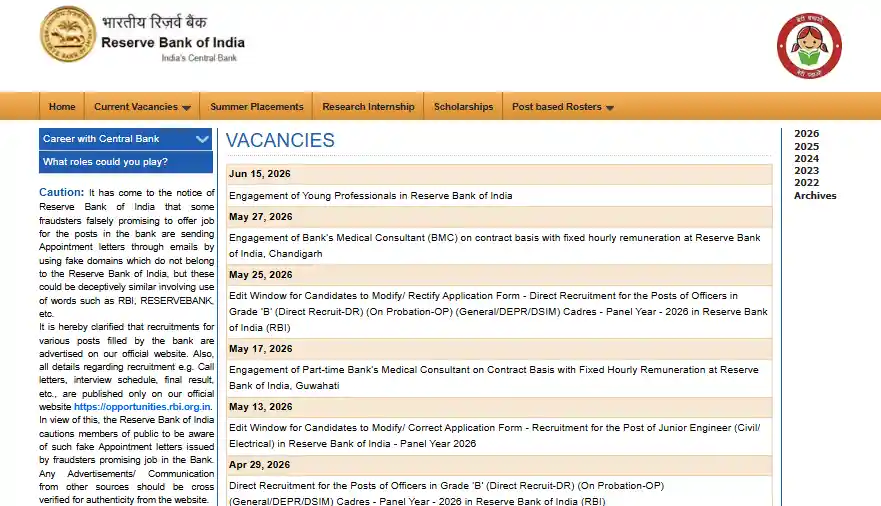Image resolution: width=881 pixels, height=506 pixels.
Task: Open Junior Engineer Edit Window notice
Action: [494, 435]
